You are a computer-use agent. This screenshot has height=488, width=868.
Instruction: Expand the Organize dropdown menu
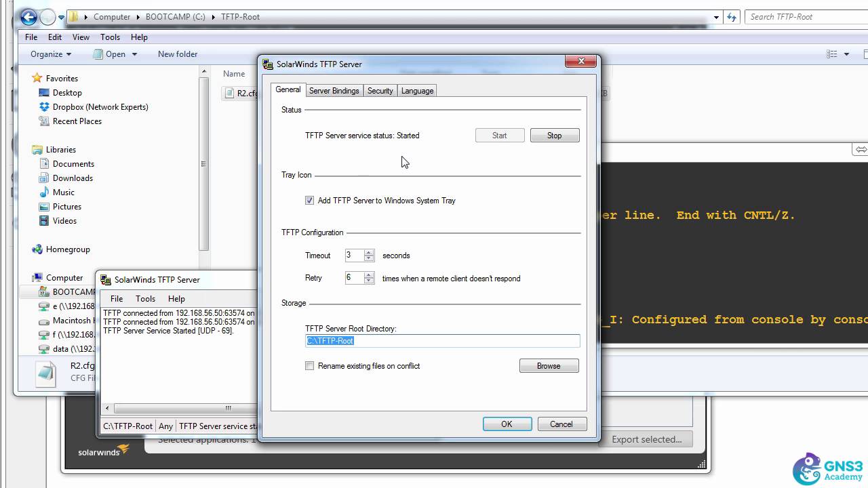51,54
